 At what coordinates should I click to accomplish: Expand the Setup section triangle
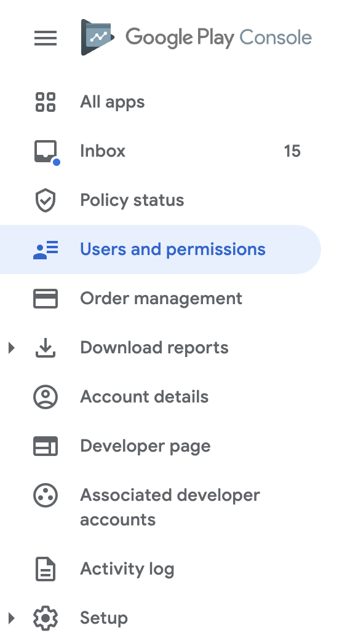12,618
